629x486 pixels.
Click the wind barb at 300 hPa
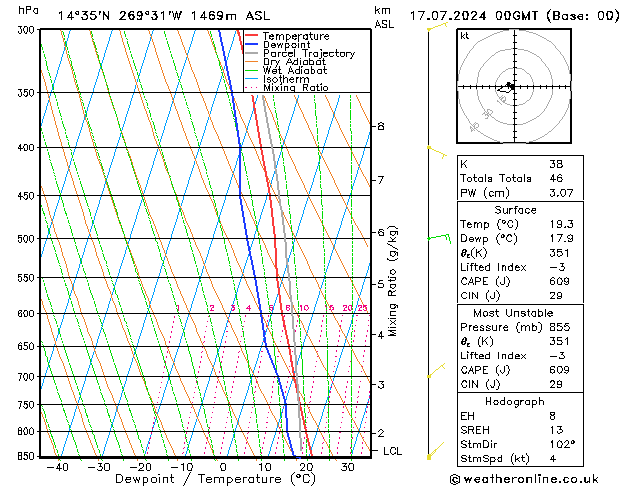[x=437, y=27]
